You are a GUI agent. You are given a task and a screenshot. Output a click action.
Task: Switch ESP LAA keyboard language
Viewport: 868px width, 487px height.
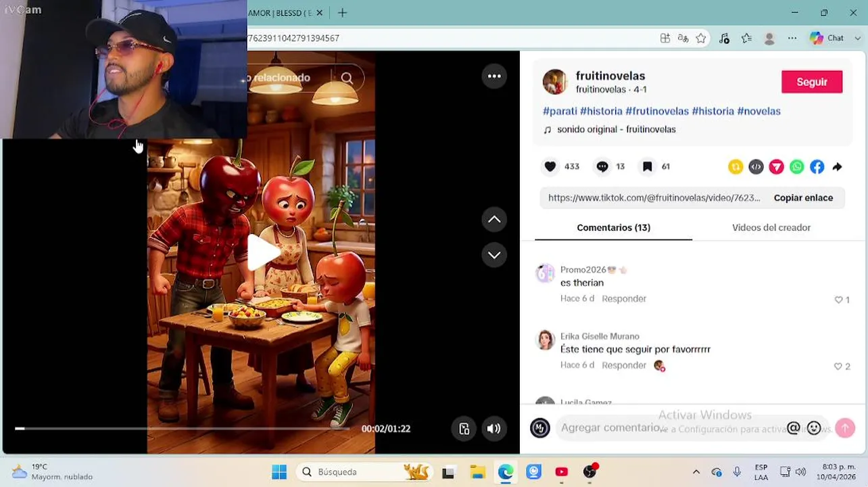(x=761, y=471)
